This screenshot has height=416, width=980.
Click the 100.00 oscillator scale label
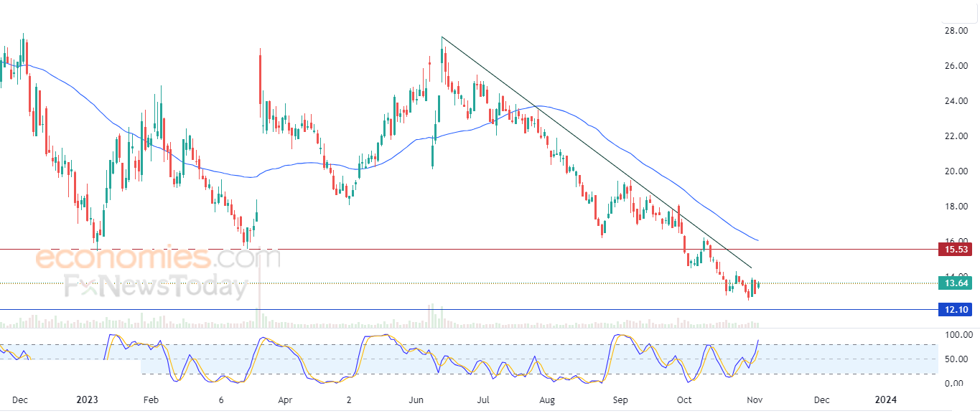tap(958, 335)
